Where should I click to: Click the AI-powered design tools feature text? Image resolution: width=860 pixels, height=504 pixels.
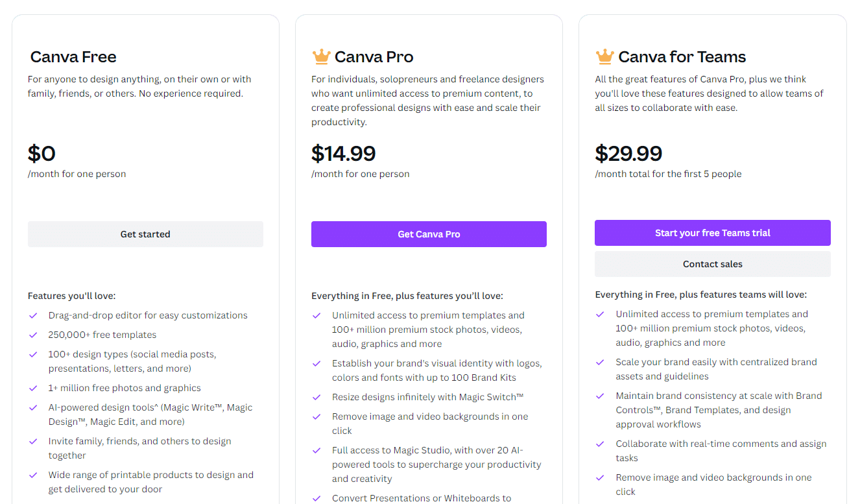pos(150,414)
